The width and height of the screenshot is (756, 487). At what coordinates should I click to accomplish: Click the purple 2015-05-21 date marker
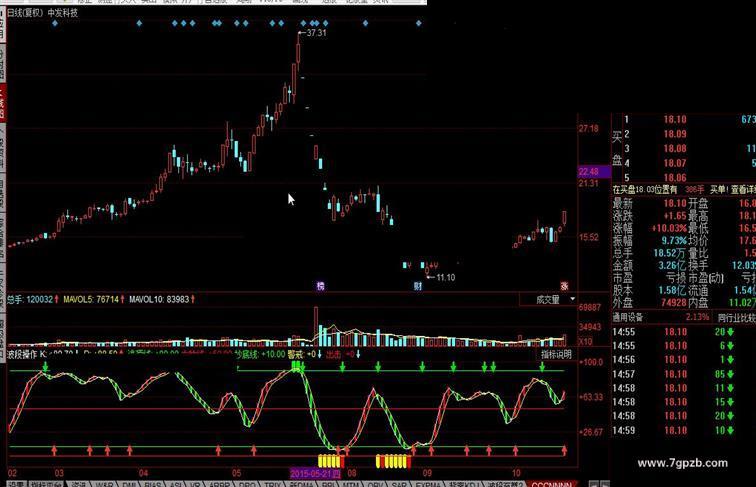[316, 473]
